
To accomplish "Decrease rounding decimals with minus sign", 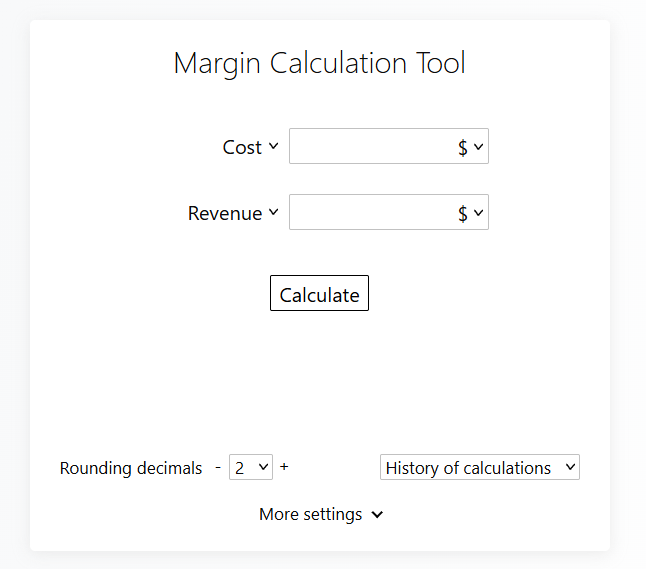I will [218, 467].
